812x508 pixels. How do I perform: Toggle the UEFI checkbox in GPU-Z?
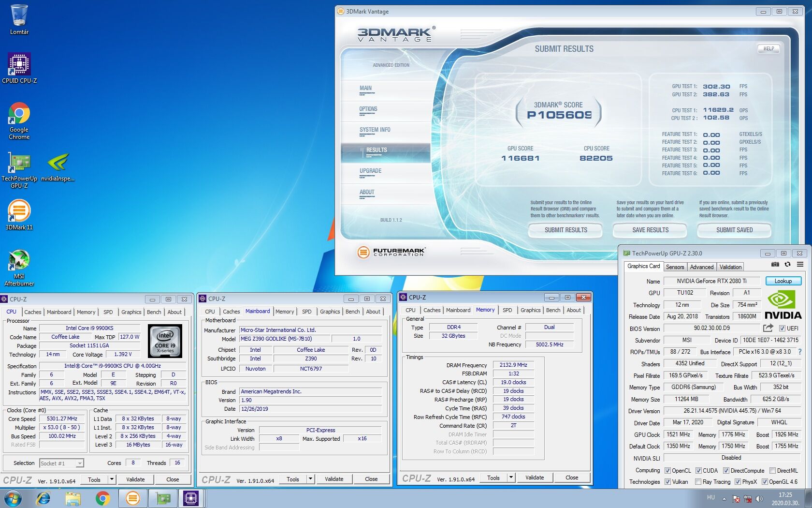(782, 329)
